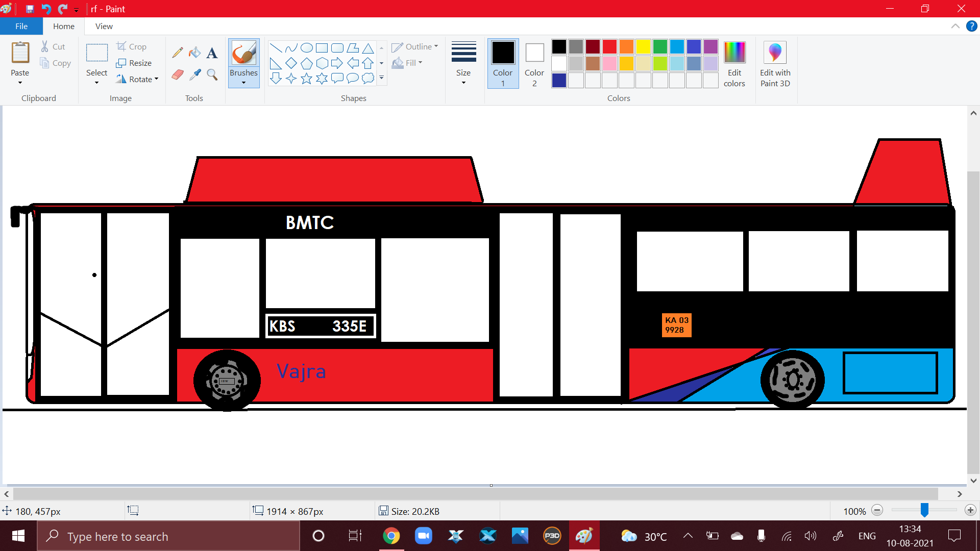980x551 pixels.
Task: Open Customize Quick Access Toolbar dropdown
Action: point(77,9)
